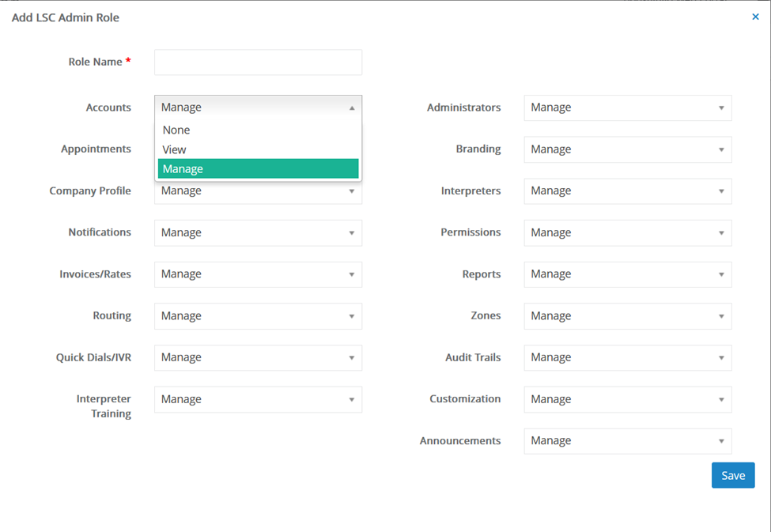Click the Interpreter Training label
771x532 pixels.
(x=104, y=406)
